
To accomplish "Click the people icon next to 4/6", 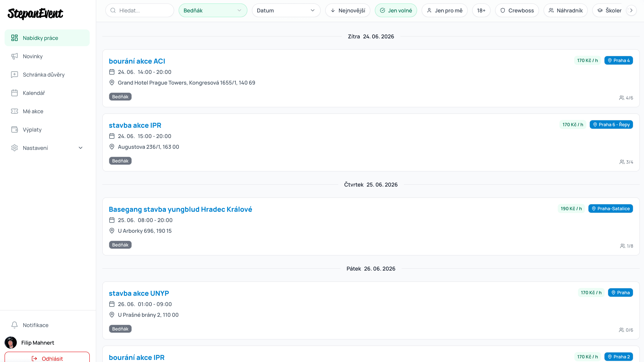I will tap(621, 98).
